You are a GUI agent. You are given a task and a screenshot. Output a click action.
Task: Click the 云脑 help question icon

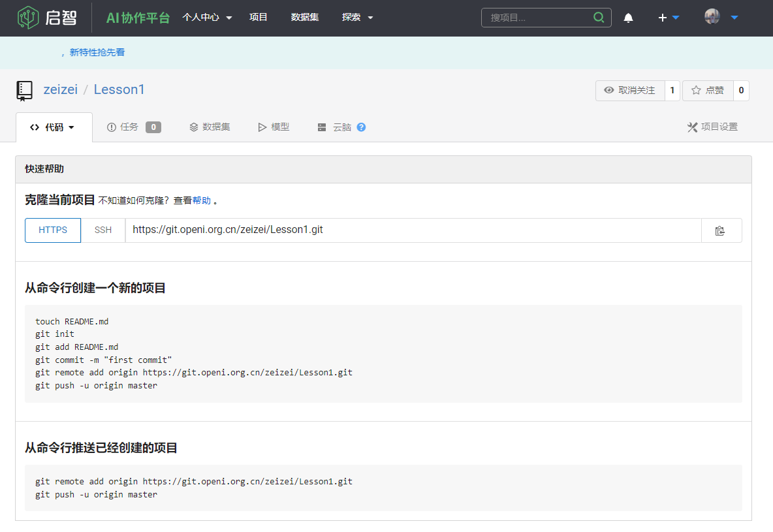tap(361, 127)
